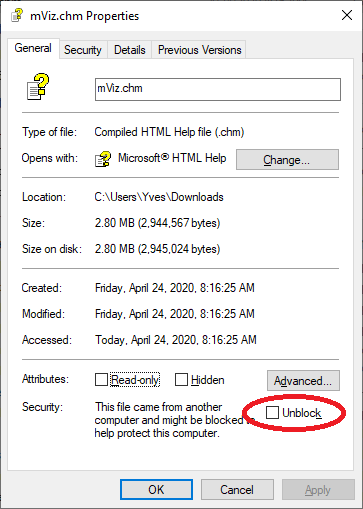This screenshot has height=509, width=363.
Task: Click the greyed-out Apply button
Action: tap(318, 490)
